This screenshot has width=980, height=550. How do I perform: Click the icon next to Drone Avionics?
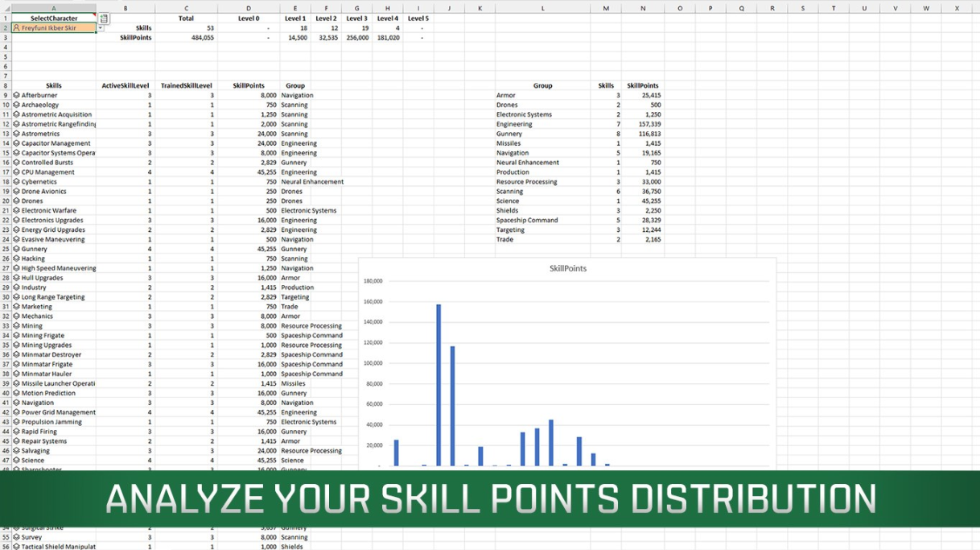[x=17, y=192]
